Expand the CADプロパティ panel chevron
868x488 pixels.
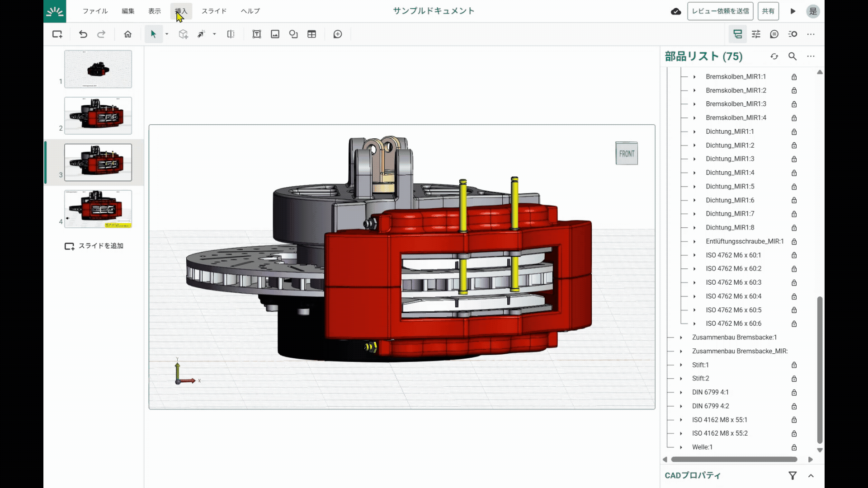(811, 475)
